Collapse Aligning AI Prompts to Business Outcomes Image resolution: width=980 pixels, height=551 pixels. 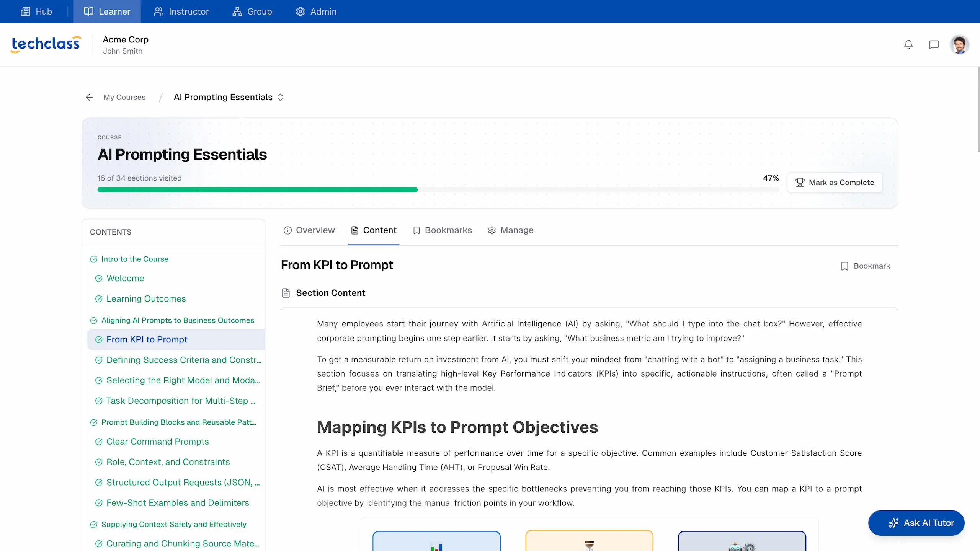[177, 320]
